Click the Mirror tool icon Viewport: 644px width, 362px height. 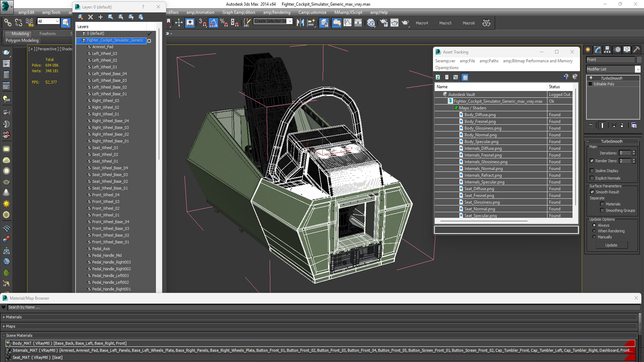300,22
